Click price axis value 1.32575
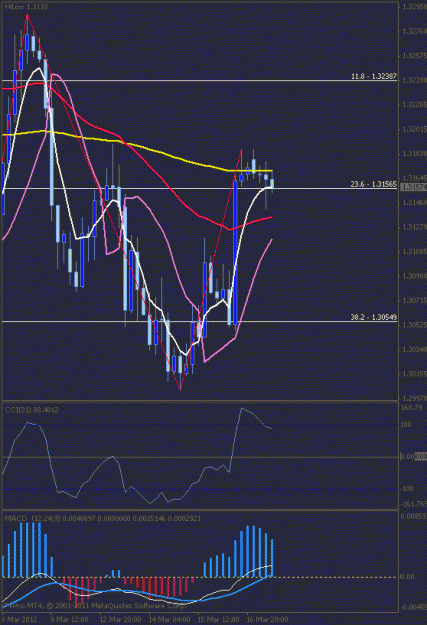The image size is (427, 625). [x=415, y=55]
